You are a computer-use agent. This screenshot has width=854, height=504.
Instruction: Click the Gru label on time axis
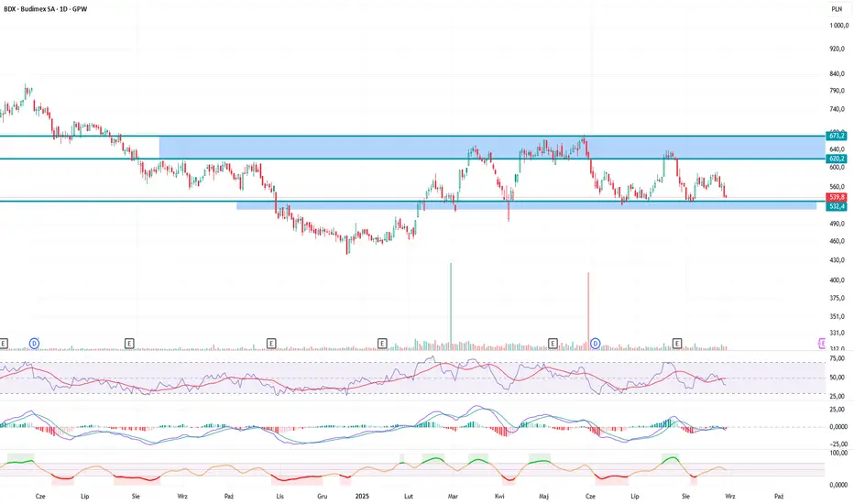pyautogui.click(x=322, y=496)
